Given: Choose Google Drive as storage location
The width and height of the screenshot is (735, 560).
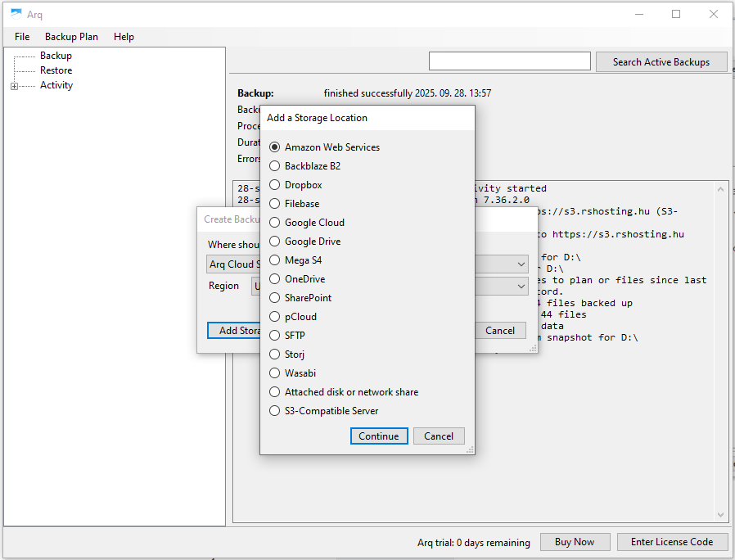Looking at the screenshot, I should [275, 242].
